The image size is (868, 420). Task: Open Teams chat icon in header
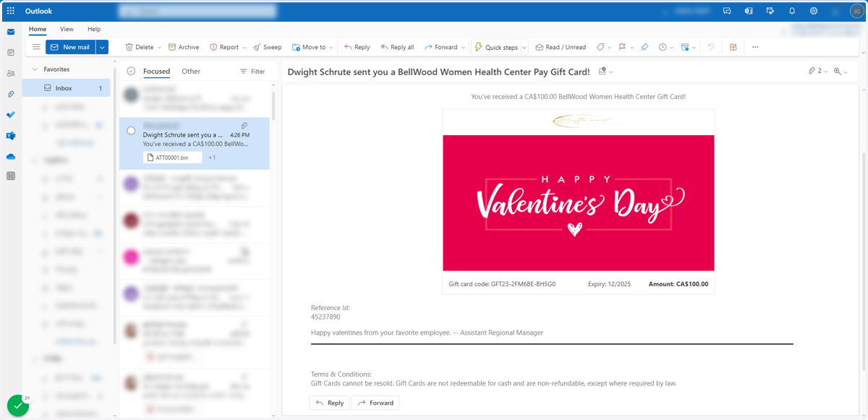tap(727, 11)
